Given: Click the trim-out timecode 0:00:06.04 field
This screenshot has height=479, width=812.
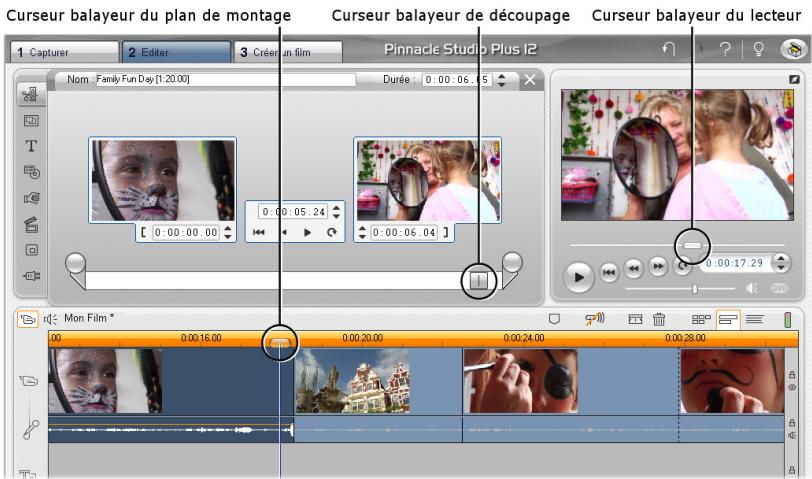Looking at the screenshot, I should click(404, 233).
